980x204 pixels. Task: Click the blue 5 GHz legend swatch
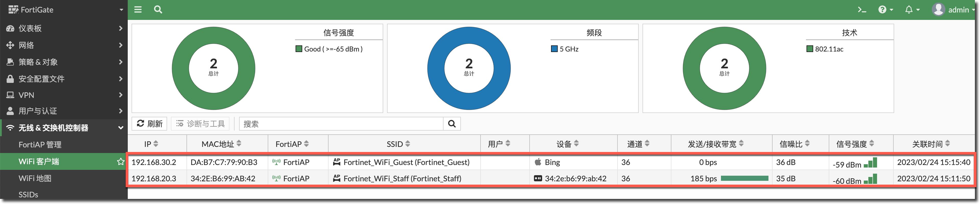pos(554,49)
